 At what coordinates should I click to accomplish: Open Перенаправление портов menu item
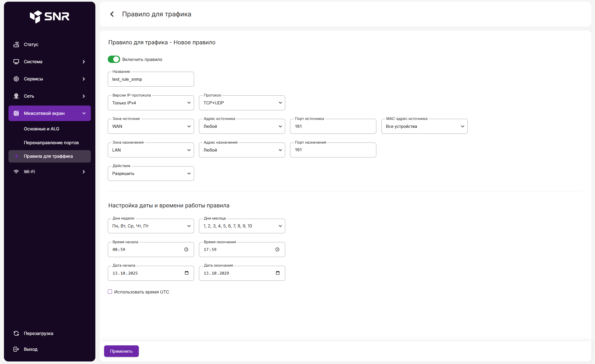(51, 142)
